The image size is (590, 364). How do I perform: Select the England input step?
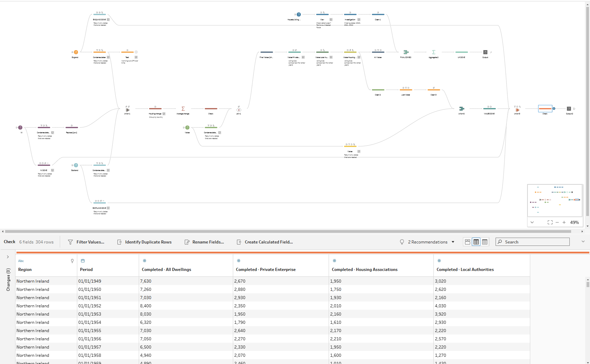click(x=76, y=52)
